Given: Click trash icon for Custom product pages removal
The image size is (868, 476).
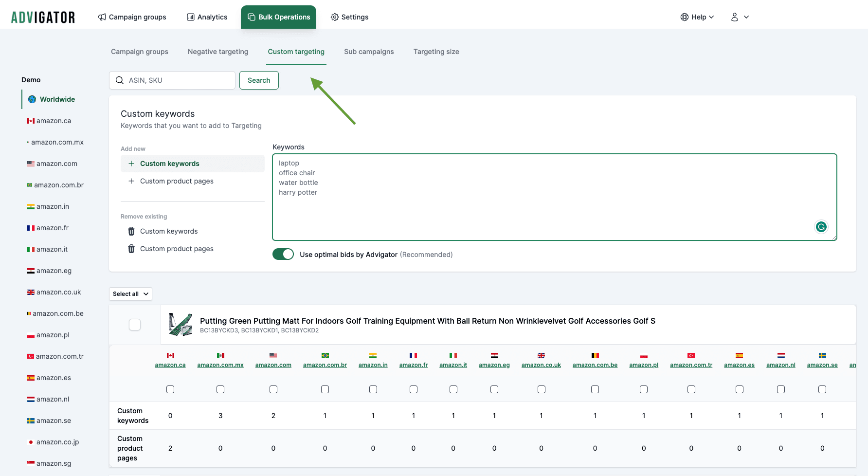Looking at the screenshot, I should (131, 249).
